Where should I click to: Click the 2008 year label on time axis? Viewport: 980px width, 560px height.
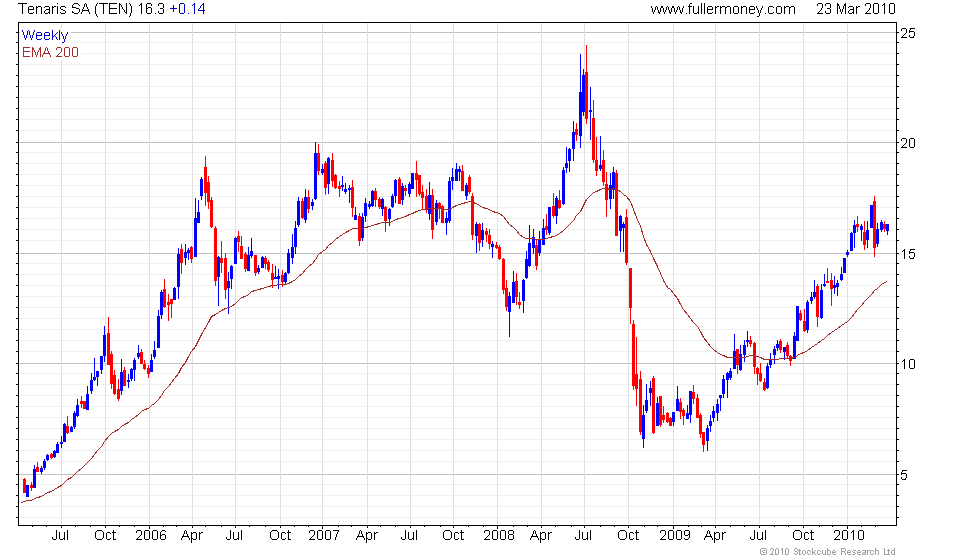point(499,536)
